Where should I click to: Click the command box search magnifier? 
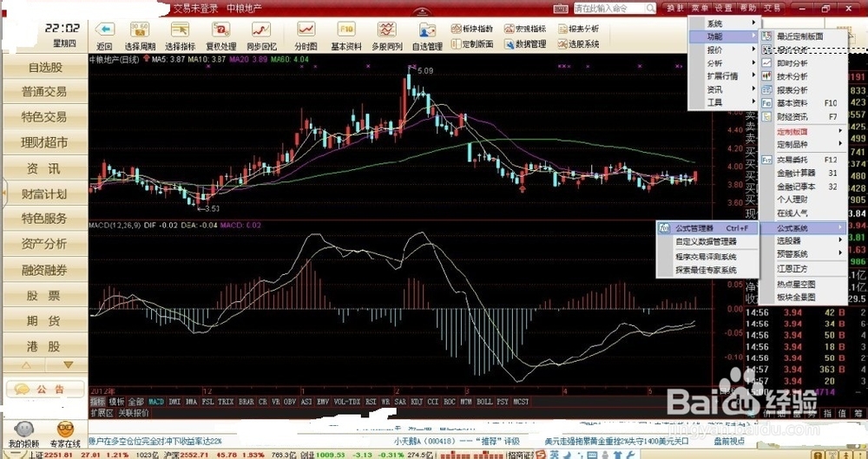click(x=651, y=9)
